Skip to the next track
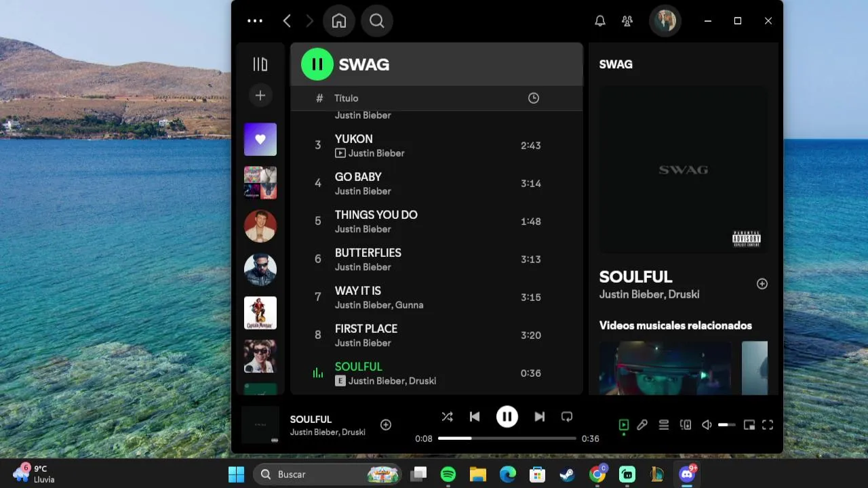 [x=540, y=417]
